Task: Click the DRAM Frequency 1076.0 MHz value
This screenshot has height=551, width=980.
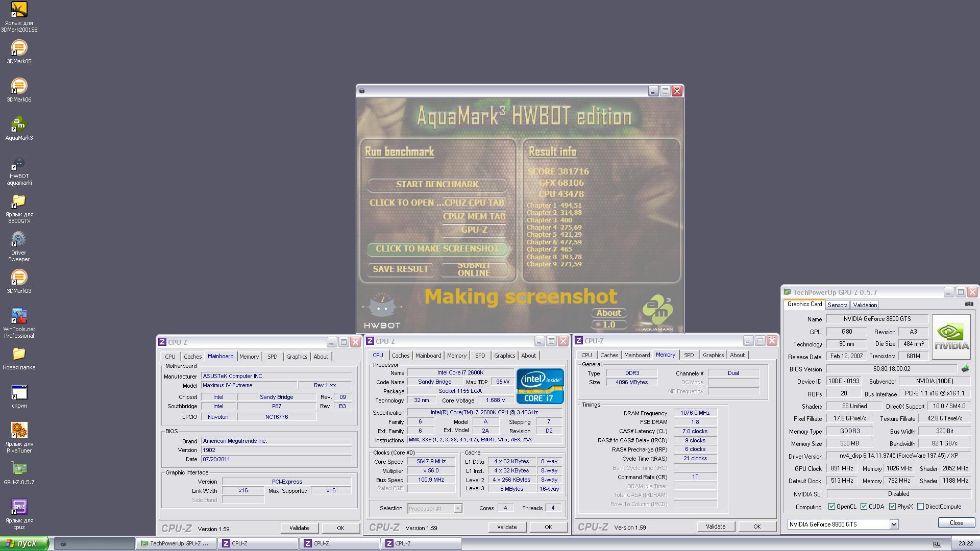Action: [695, 413]
